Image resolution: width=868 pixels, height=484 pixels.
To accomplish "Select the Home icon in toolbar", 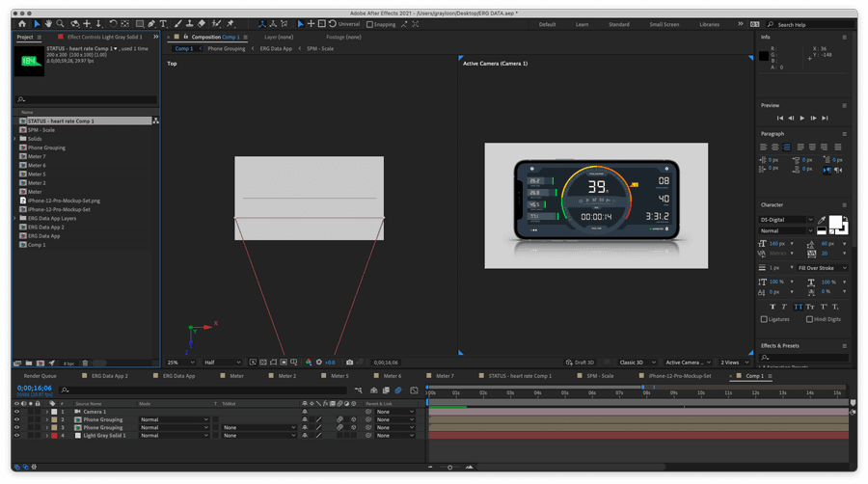I will (x=21, y=24).
